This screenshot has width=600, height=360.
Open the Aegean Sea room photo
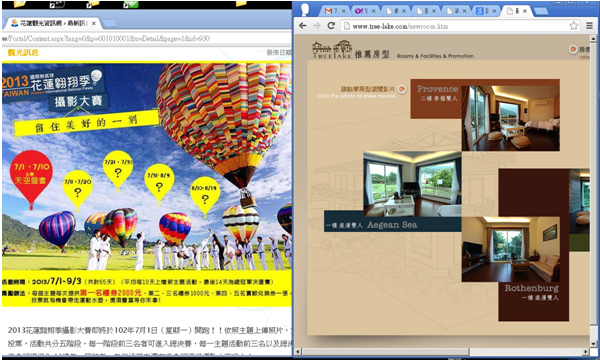tap(412, 184)
